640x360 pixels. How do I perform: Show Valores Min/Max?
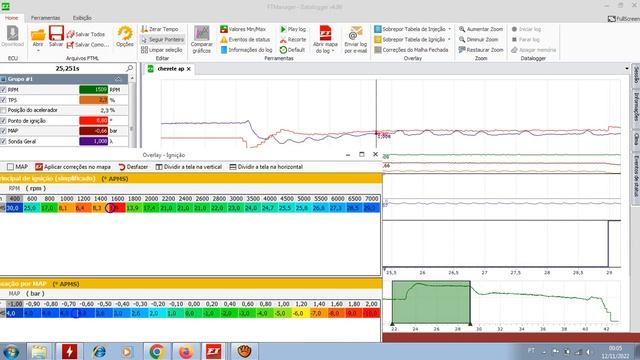click(x=243, y=29)
